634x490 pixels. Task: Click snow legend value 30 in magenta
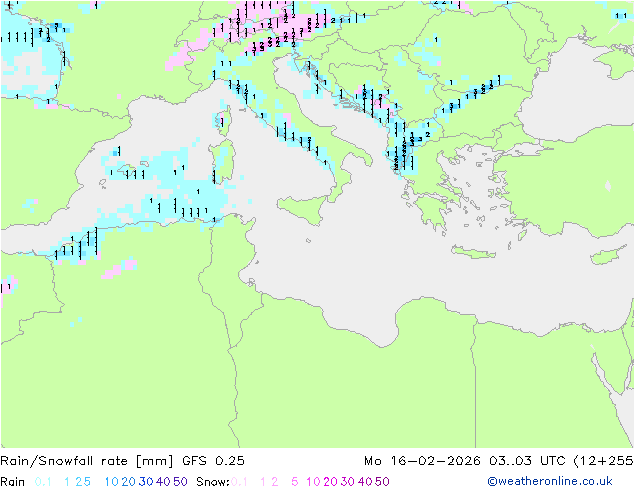[348, 482]
